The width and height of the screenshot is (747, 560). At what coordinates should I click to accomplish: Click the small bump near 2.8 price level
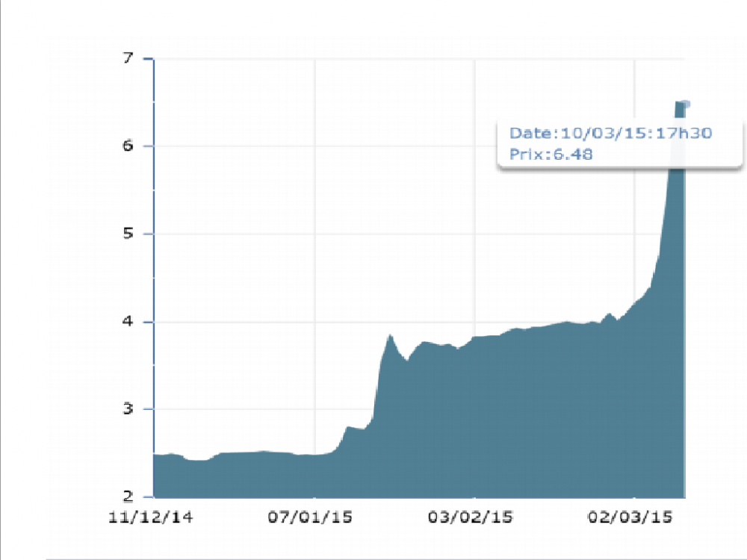click(x=349, y=427)
